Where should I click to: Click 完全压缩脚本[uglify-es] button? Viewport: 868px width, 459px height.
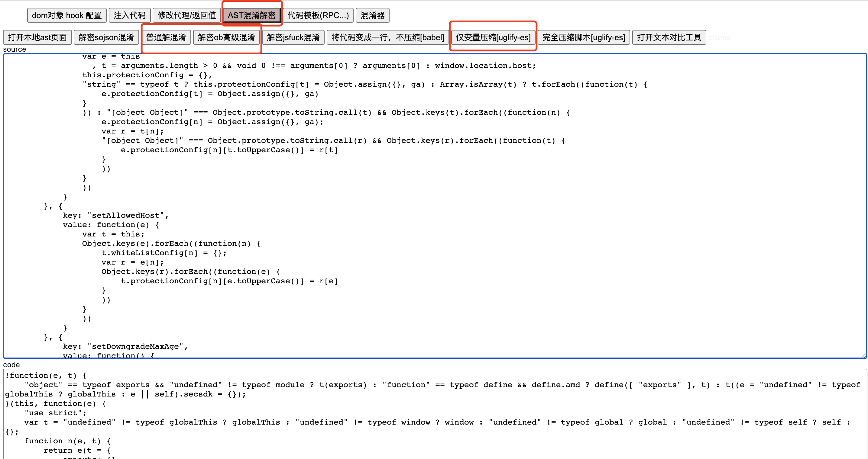(583, 37)
